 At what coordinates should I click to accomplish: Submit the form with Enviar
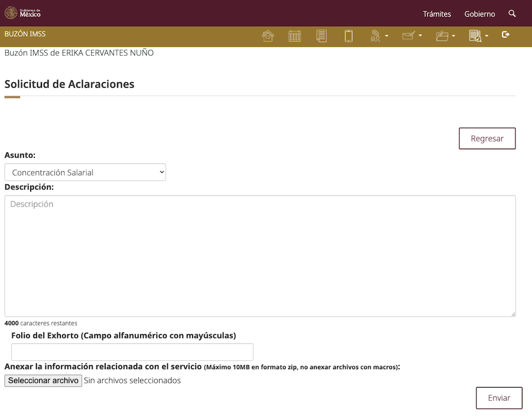tap(499, 398)
